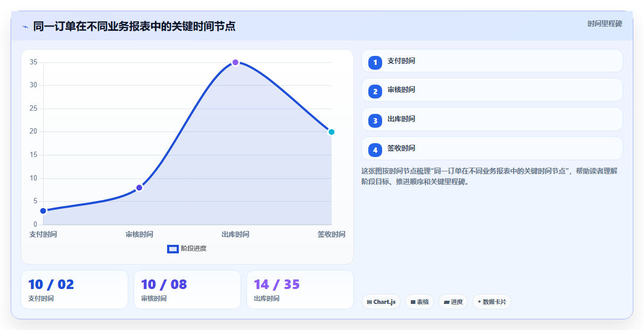Viewport: 644px width, 330px height.
Task: Open the 支付时间 step item in list
Action: [x=492, y=61]
